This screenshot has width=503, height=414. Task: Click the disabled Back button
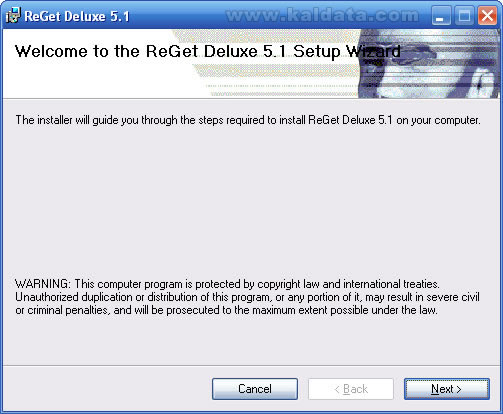pyautogui.click(x=351, y=389)
